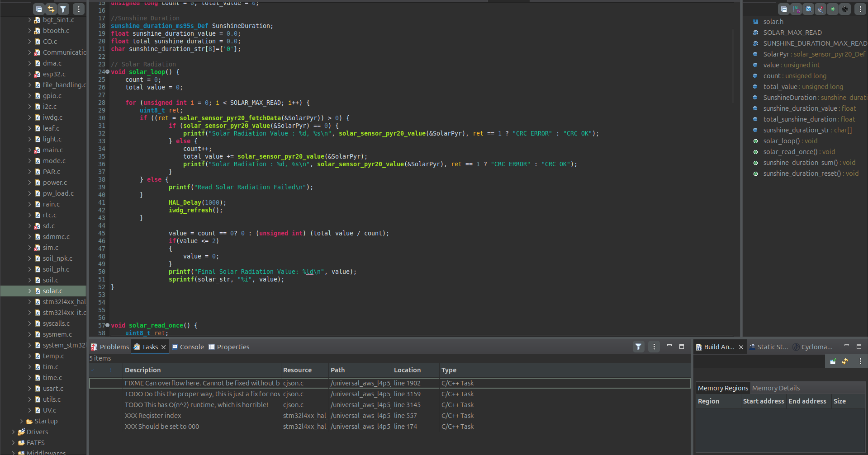This screenshot has height=455, width=868.
Task: Sort tasks by Description column header
Action: (x=202, y=370)
